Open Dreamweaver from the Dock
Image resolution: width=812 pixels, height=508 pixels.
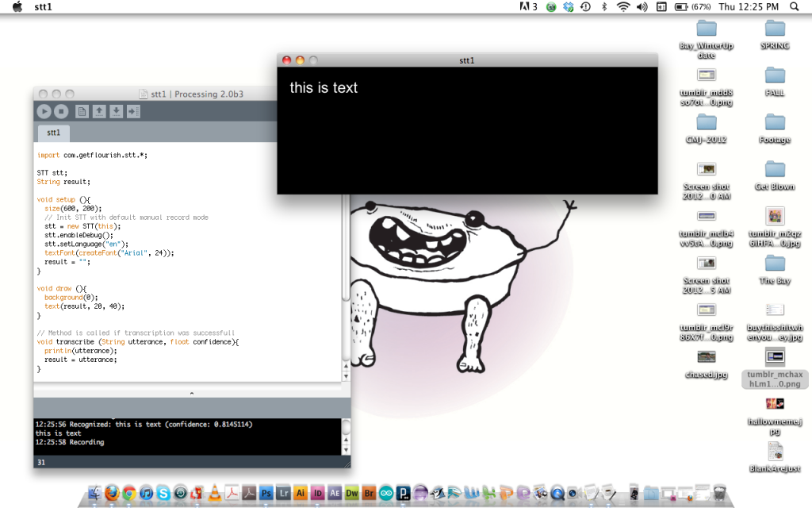coord(351,492)
